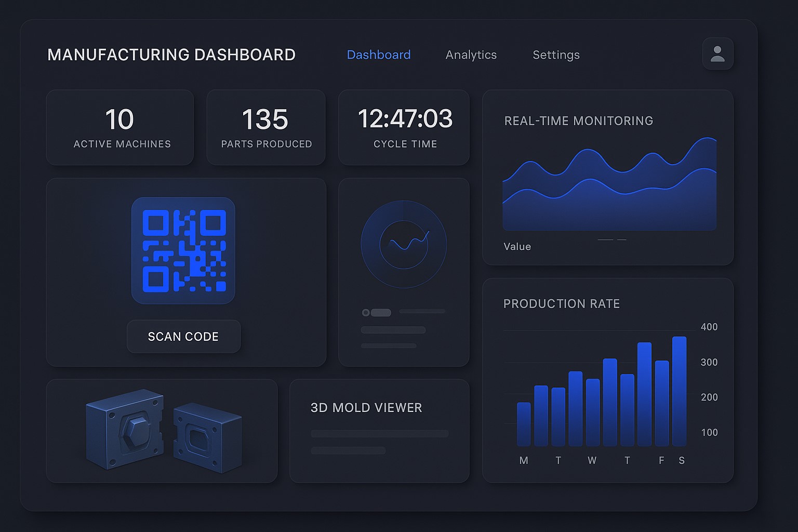
Task: Click the real-time monitoring area chart
Action: [609, 183]
